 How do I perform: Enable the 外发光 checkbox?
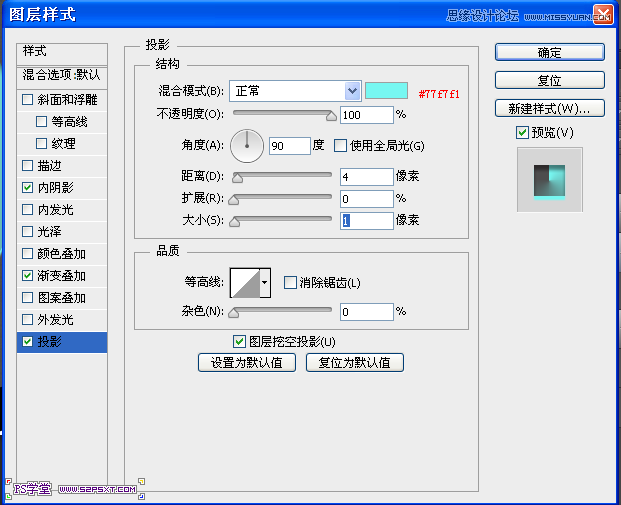(x=27, y=319)
